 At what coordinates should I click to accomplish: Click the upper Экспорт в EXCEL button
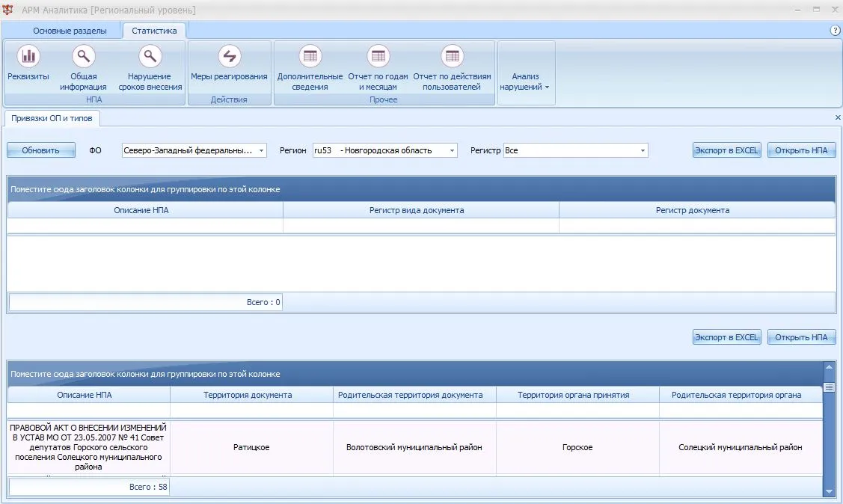727,150
